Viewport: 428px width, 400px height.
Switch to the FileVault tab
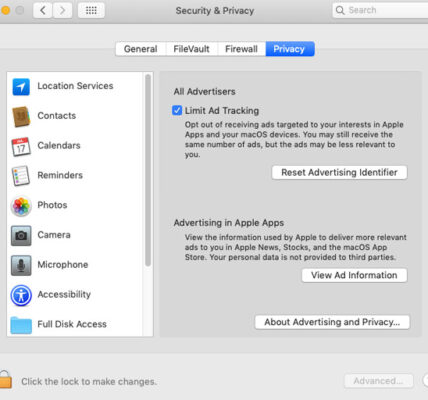pyautogui.click(x=191, y=49)
